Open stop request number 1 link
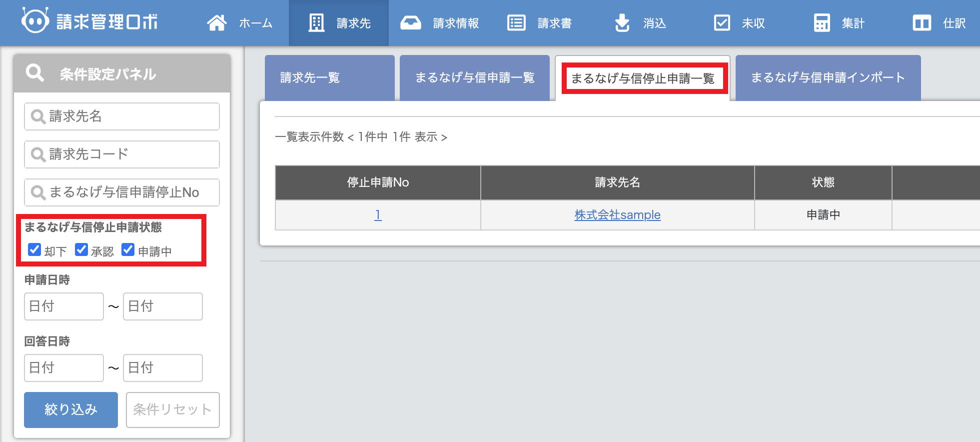The height and width of the screenshot is (442, 980). pos(378,215)
